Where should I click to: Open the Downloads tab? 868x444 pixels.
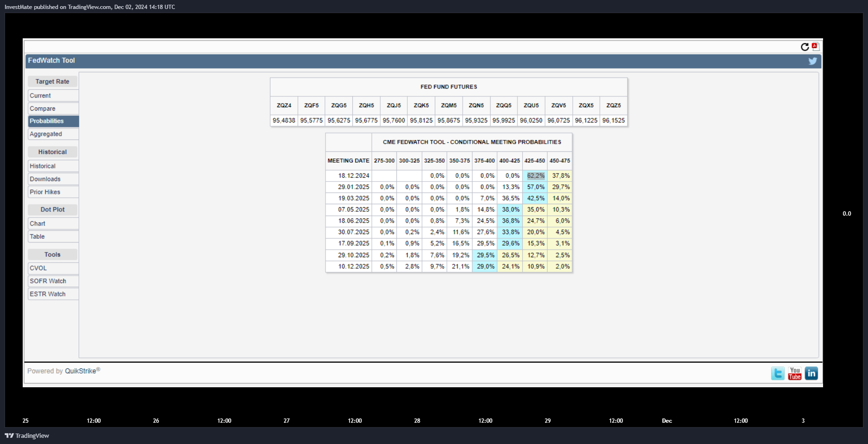(53, 179)
